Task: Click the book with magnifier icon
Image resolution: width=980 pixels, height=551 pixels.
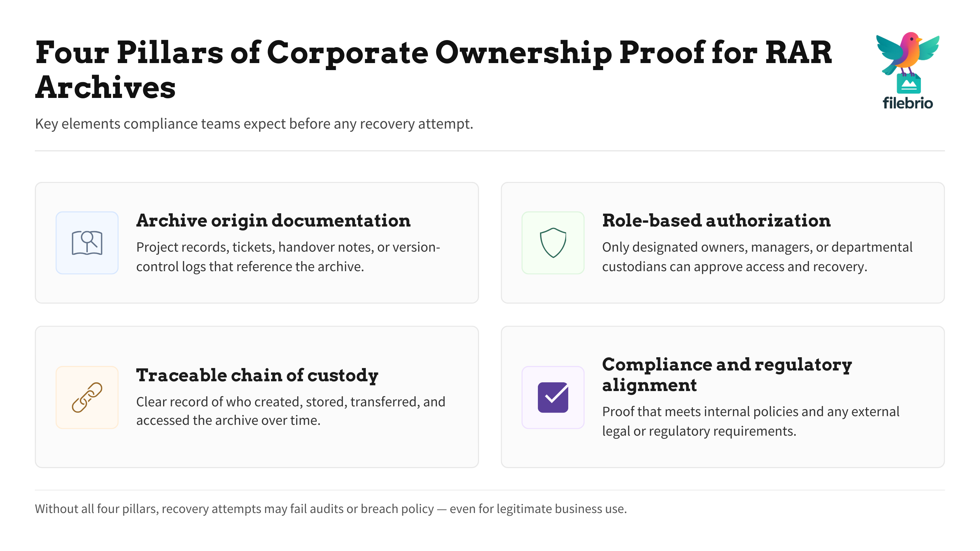Action: click(x=87, y=243)
